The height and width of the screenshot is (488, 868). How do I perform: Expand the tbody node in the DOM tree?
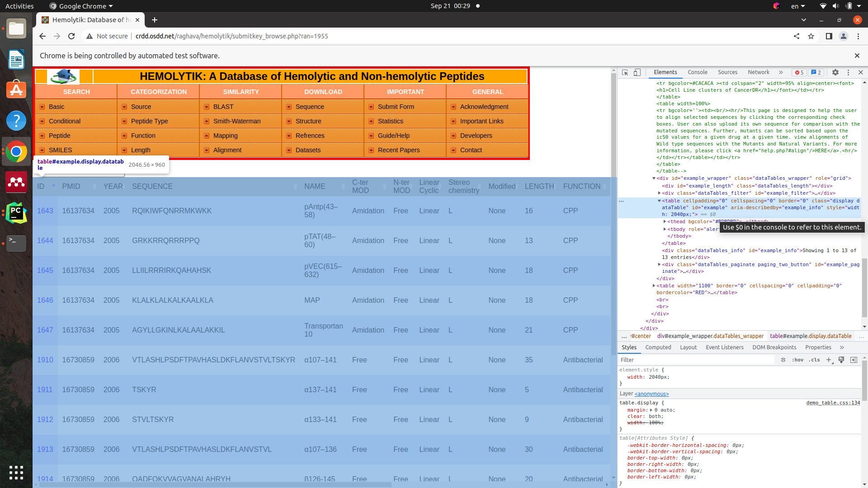click(x=665, y=229)
